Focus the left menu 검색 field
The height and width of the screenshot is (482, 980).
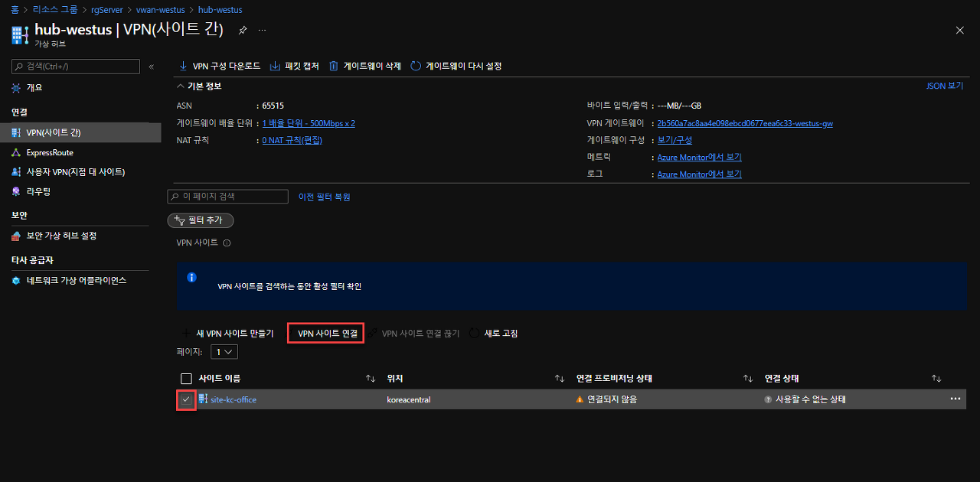pyautogui.click(x=76, y=67)
